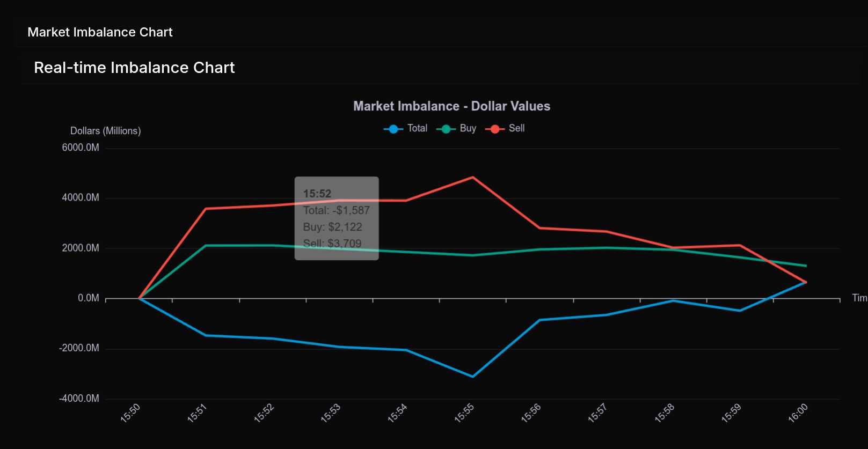Click the green Buy legend marker
This screenshot has width=868, height=449.
446,129
